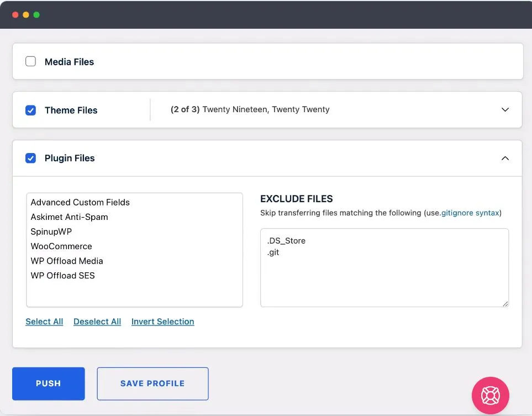The height and width of the screenshot is (416, 532).
Task: Select WP Offload Media plugin
Action: [x=66, y=261]
